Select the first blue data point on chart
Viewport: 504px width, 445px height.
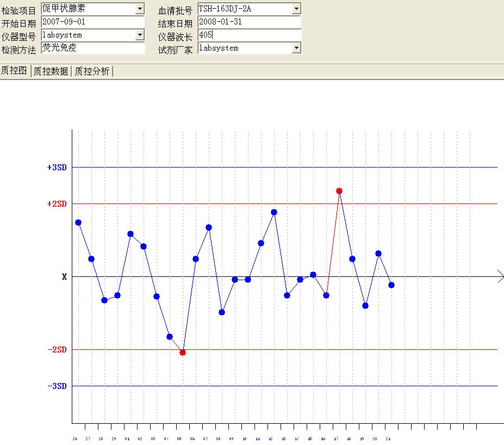(78, 222)
